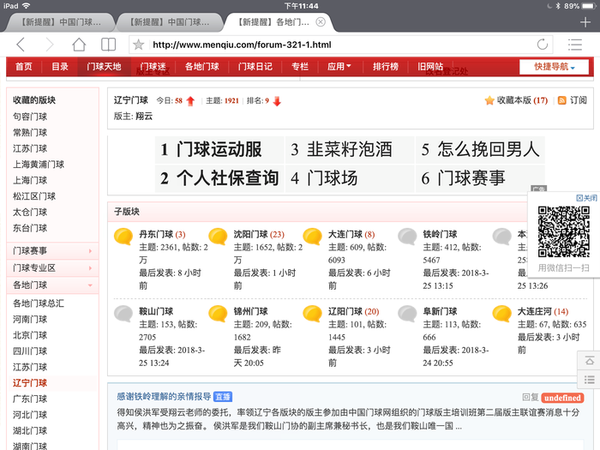Open the 辽阳门球 chat bubble icon
The height and width of the screenshot is (450, 600).
313,314
